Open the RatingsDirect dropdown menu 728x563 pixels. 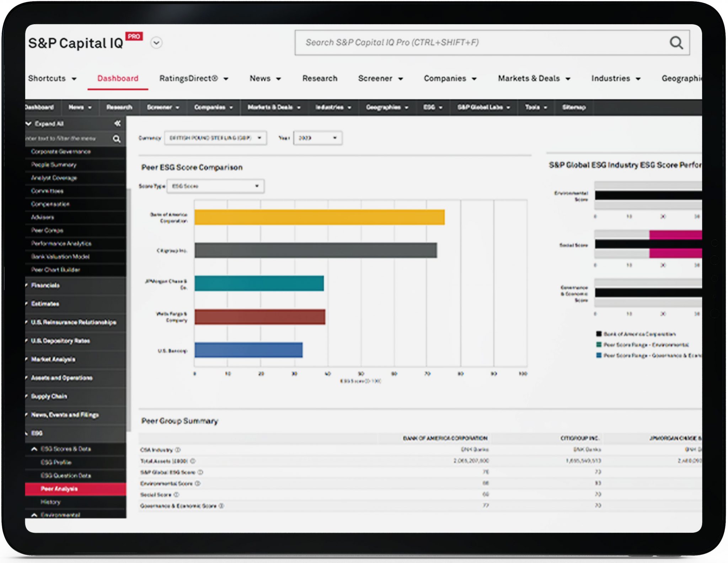[194, 78]
